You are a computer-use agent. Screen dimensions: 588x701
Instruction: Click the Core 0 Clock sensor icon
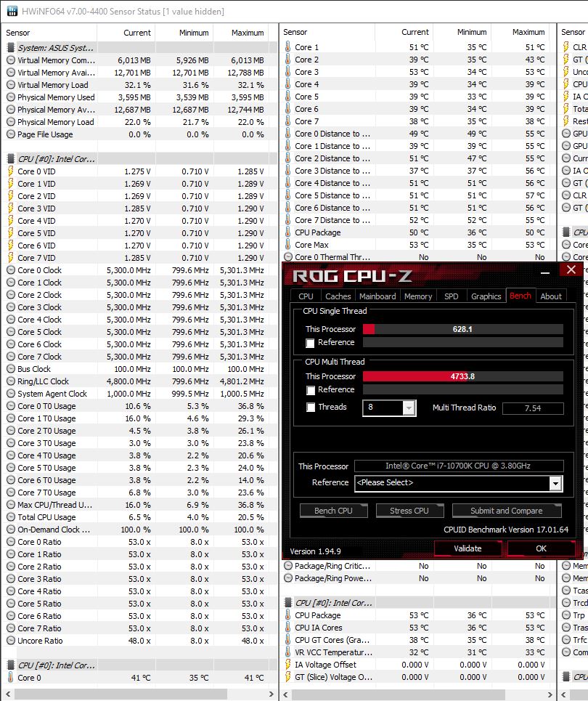click(x=11, y=270)
